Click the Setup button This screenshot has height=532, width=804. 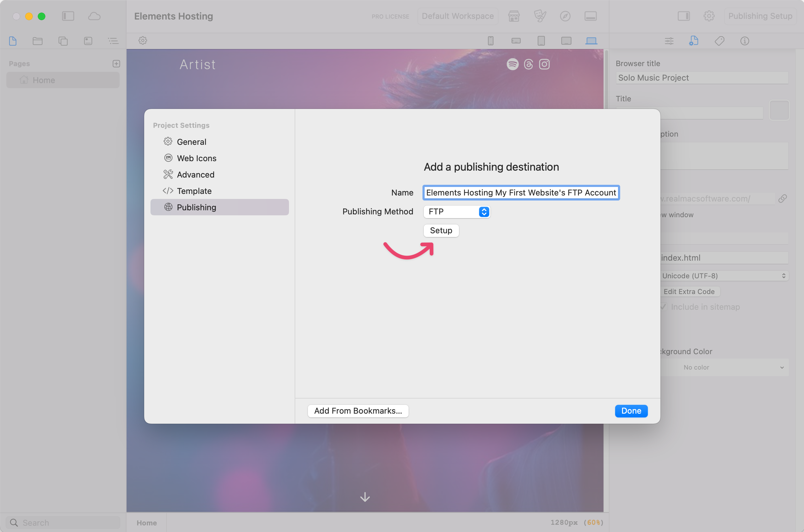pyautogui.click(x=441, y=230)
